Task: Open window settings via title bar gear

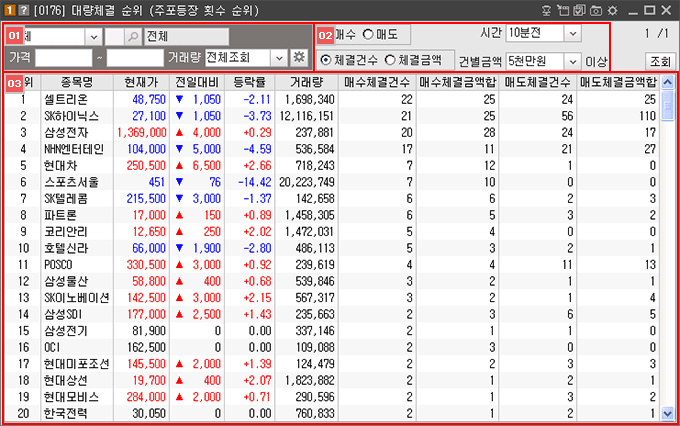Action: coord(612,10)
